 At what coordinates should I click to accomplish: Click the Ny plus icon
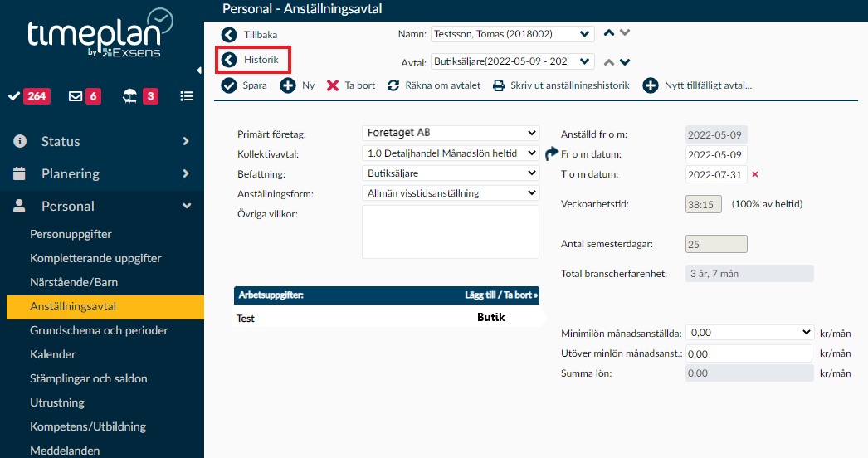288,85
